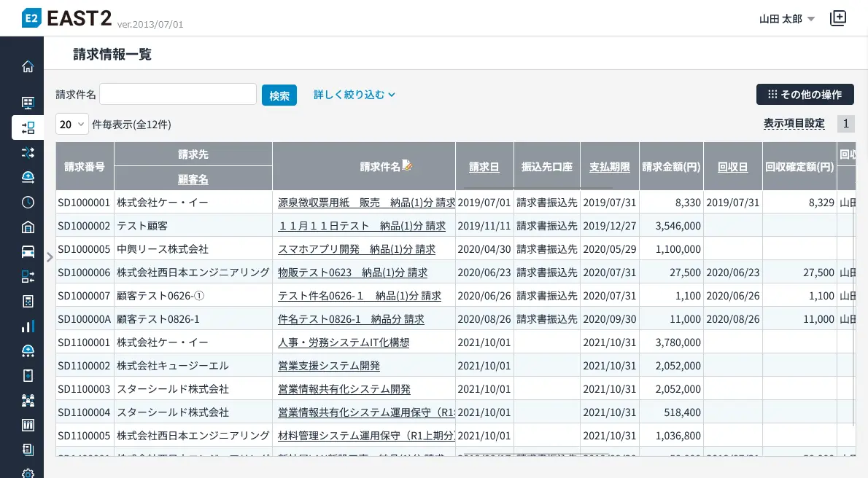The width and height of the screenshot is (868, 478).
Task: Click the 検索 search button
Action: 279,95
